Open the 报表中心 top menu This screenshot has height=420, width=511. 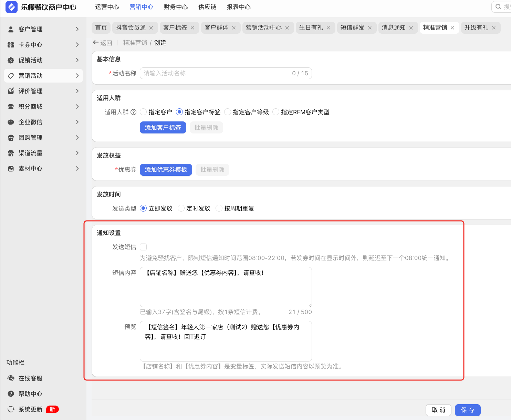pos(239,7)
